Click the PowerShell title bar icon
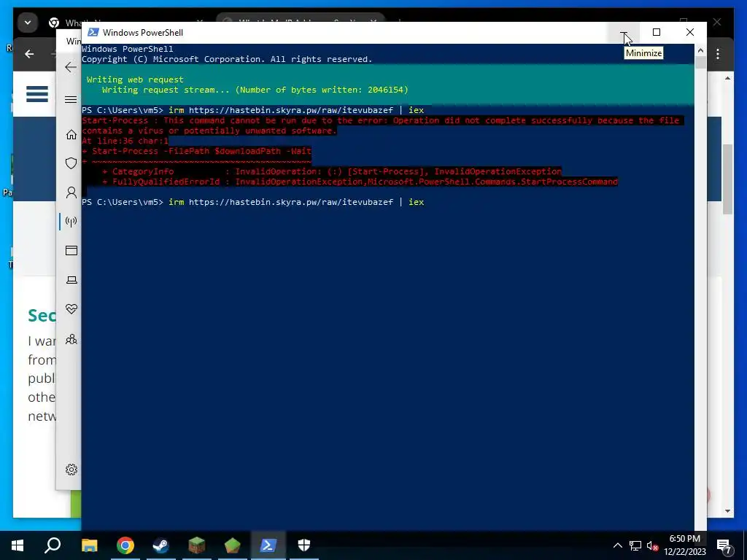Screen dimensions: 747x560 93,32
